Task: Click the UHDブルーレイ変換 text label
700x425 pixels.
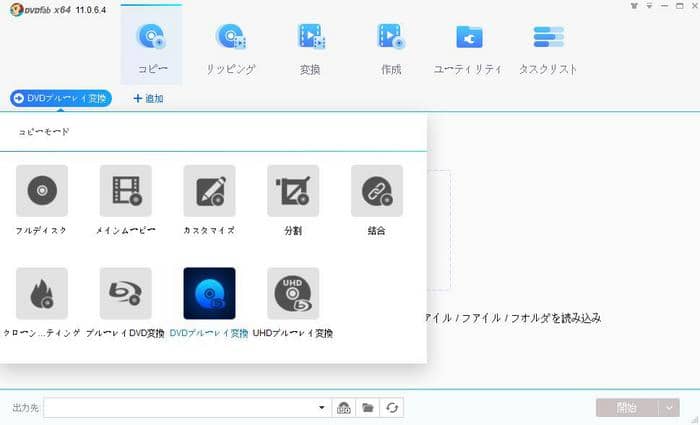Action: click(x=292, y=333)
